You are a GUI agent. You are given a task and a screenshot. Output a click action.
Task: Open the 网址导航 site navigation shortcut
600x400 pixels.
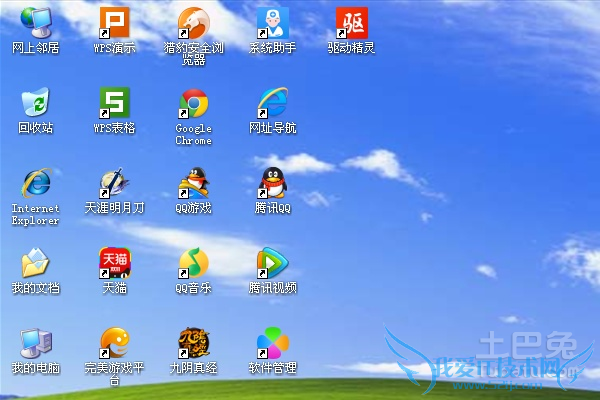click(x=273, y=103)
